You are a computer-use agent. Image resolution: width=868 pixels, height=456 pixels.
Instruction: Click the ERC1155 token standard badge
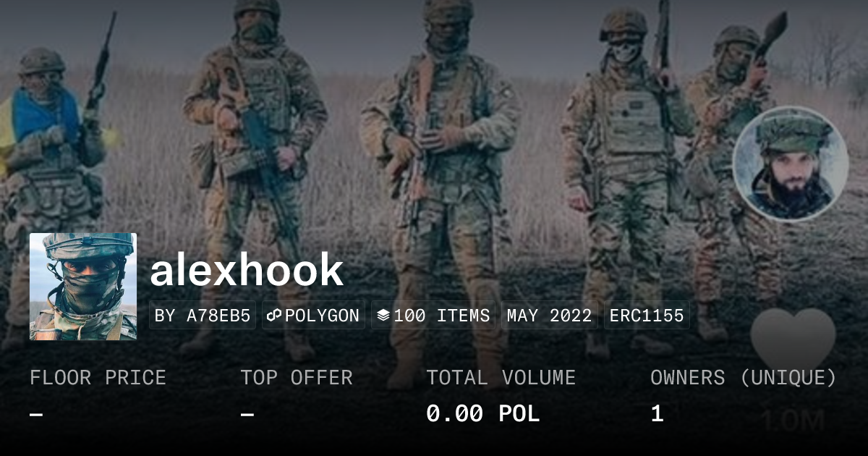click(x=647, y=316)
